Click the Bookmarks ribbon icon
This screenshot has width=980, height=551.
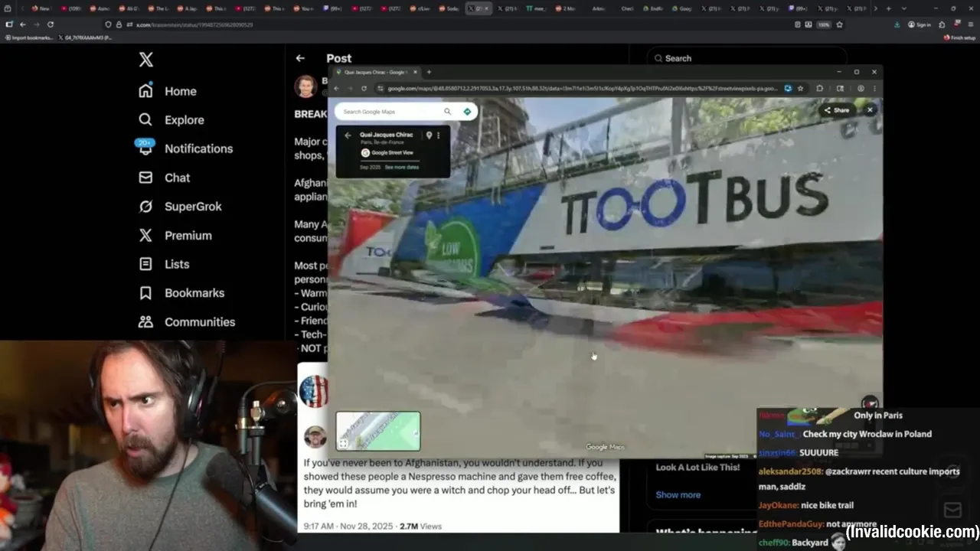pyautogui.click(x=145, y=293)
